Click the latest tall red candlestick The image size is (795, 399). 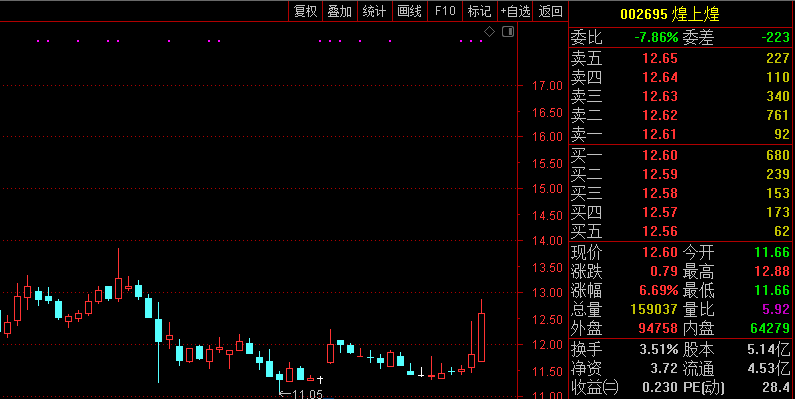[x=481, y=331]
